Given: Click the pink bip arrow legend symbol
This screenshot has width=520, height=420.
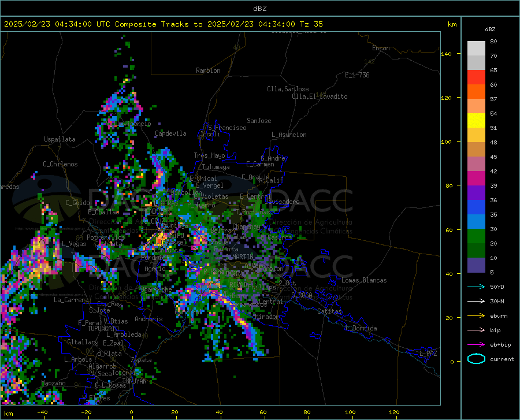Looking at the screenshot, I should click(x=476, y=330).
